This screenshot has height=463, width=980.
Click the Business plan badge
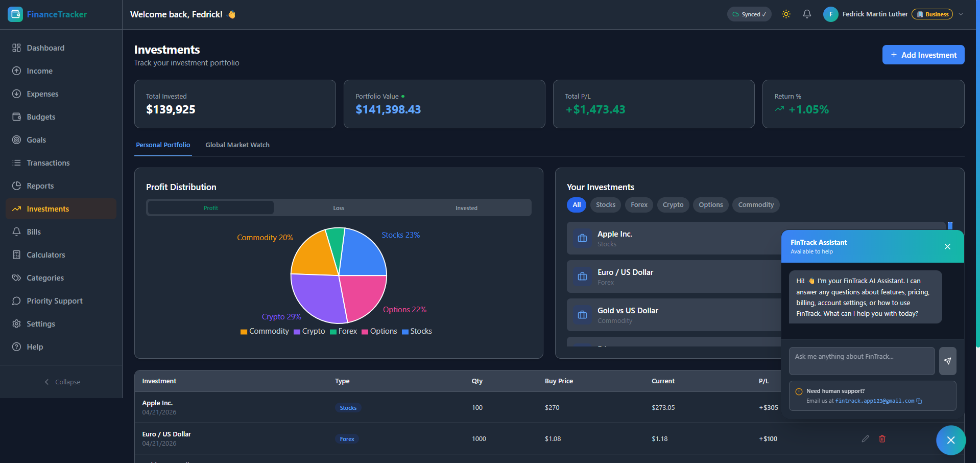[933, 14]
